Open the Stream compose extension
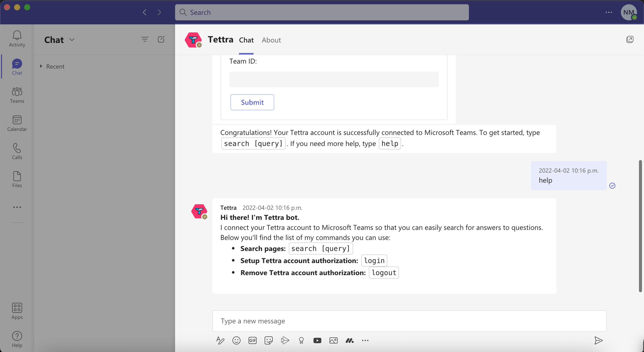The height and width of the screenshot is (352, 644). (285, 340)
